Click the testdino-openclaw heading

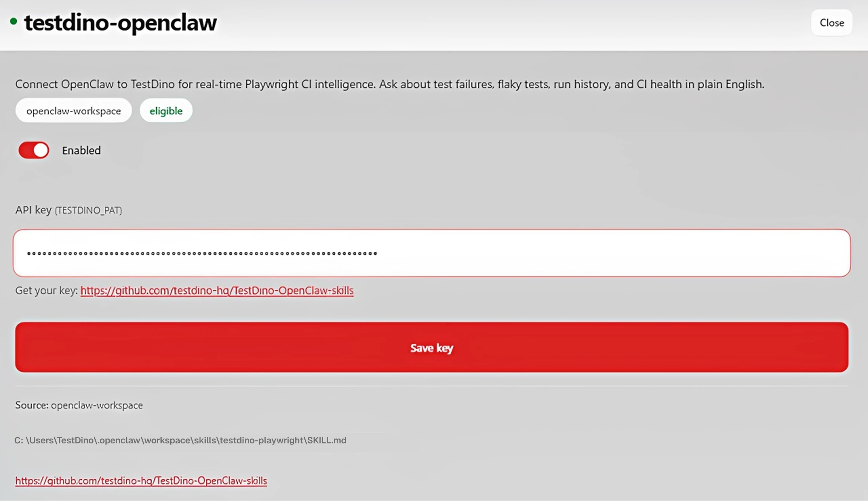[121, 23]
